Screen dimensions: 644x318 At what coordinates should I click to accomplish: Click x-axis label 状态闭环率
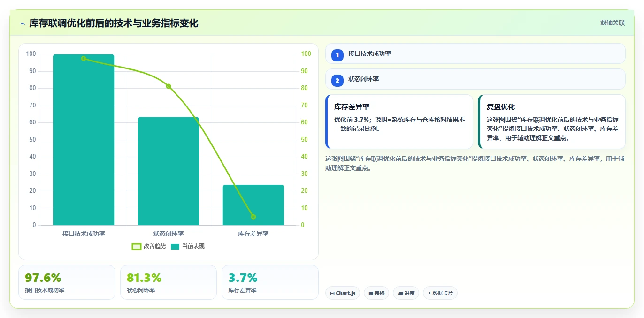169,234
